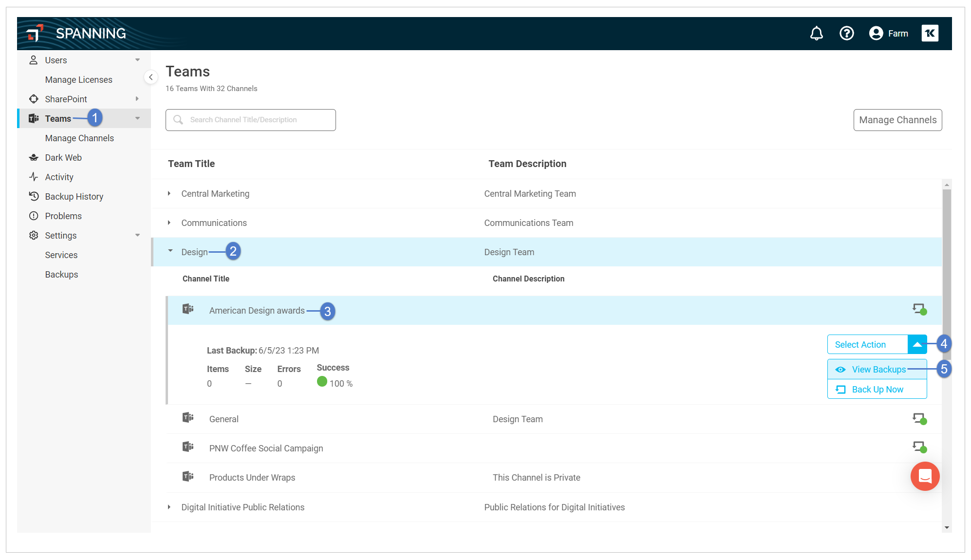This screenshot has height=560, width=971.
Task: Expand the Users sidebar dropdown arrow
Action: (138, 60)
